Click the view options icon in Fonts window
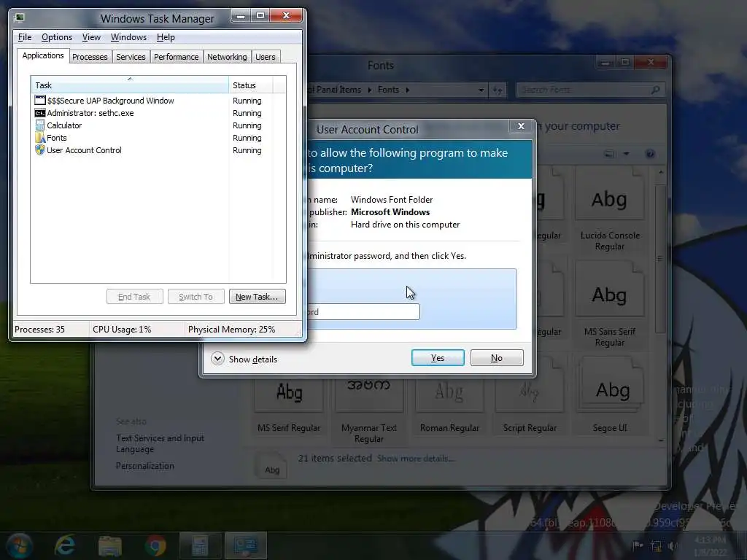 [609, 154]
